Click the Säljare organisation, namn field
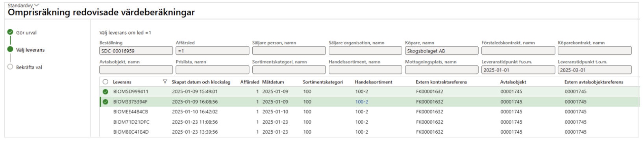Image resolution: width=644 pixels, height=145 pixels. pyautogui.click(x=365, y=51)
